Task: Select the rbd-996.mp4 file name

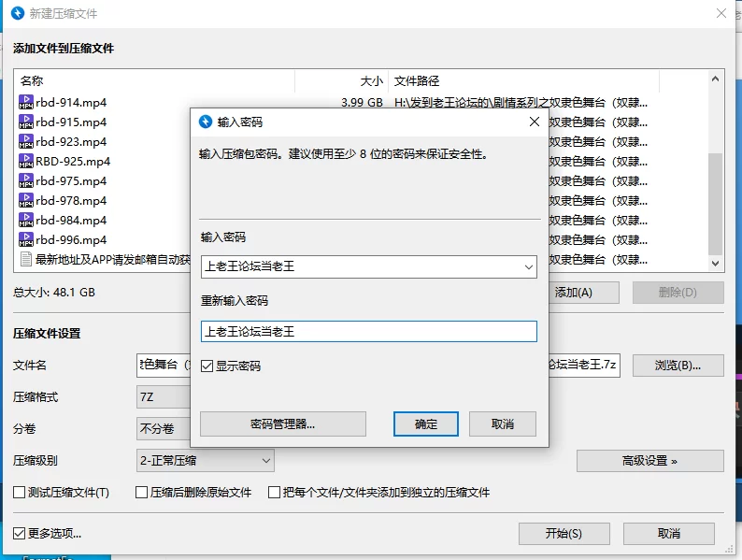Action: [x=71, y=239]
